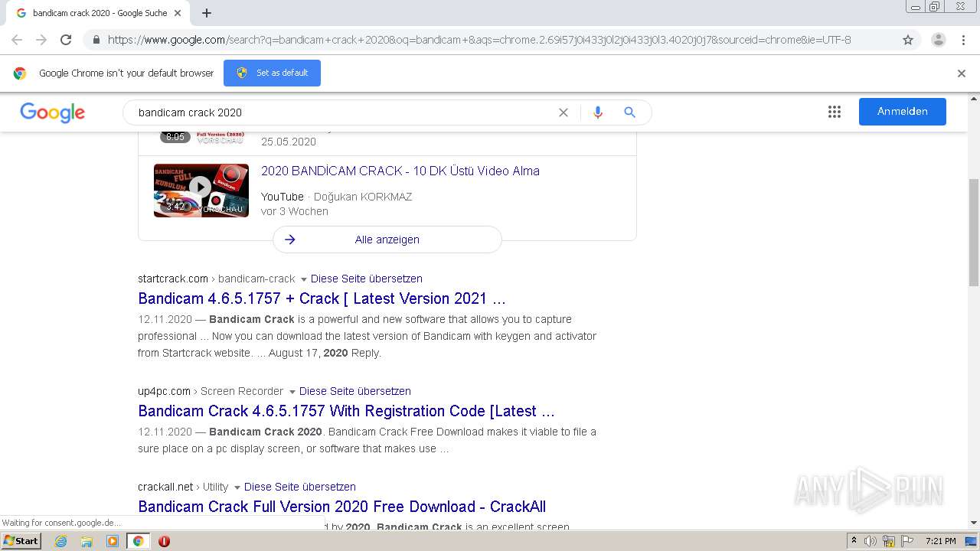Click the browser forward arrow
Viewport: 980px width, 551px height.
(x=41, y=40)
